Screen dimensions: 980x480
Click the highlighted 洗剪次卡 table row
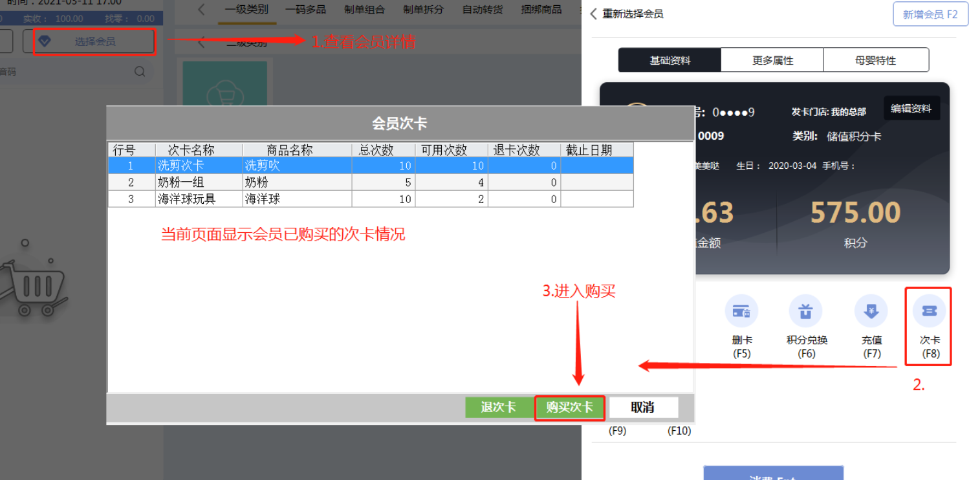tap(259, 166)
